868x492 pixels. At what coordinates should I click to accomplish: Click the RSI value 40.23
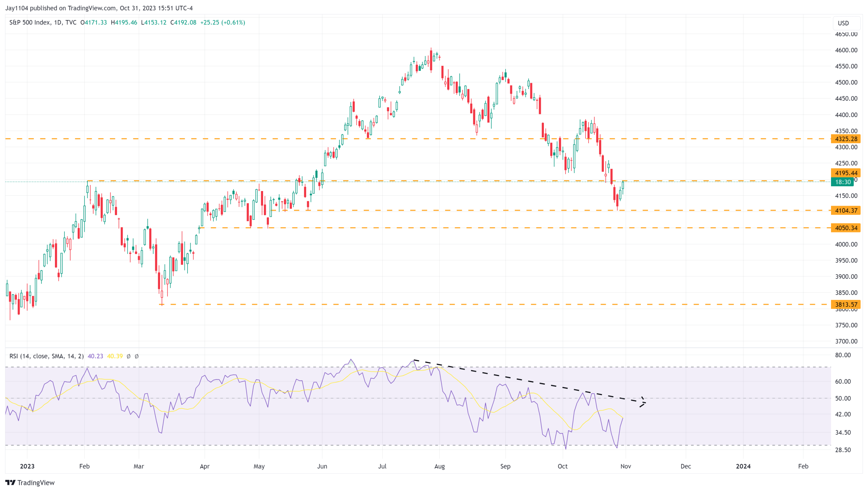click(95, 356)
